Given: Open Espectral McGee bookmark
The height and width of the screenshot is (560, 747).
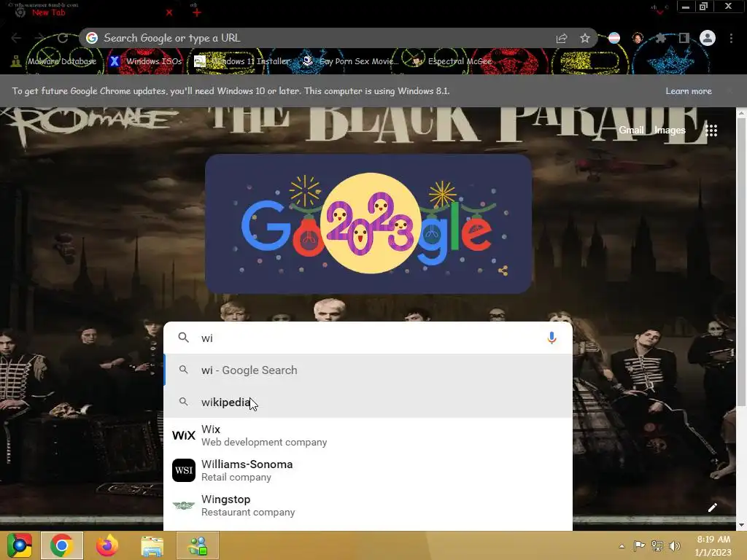Looking at the screenshot, I should [x=452, y=61].
